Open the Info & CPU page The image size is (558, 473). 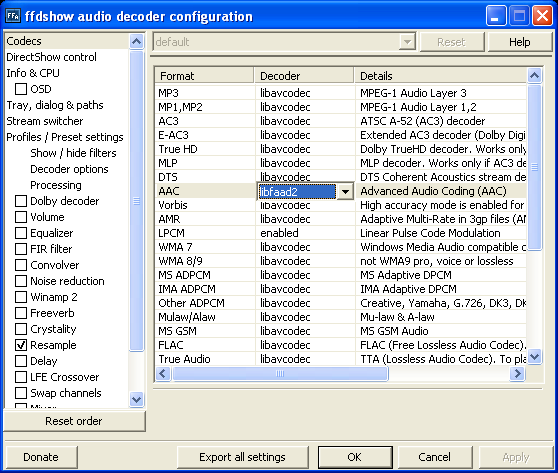(x=33, y=73)
